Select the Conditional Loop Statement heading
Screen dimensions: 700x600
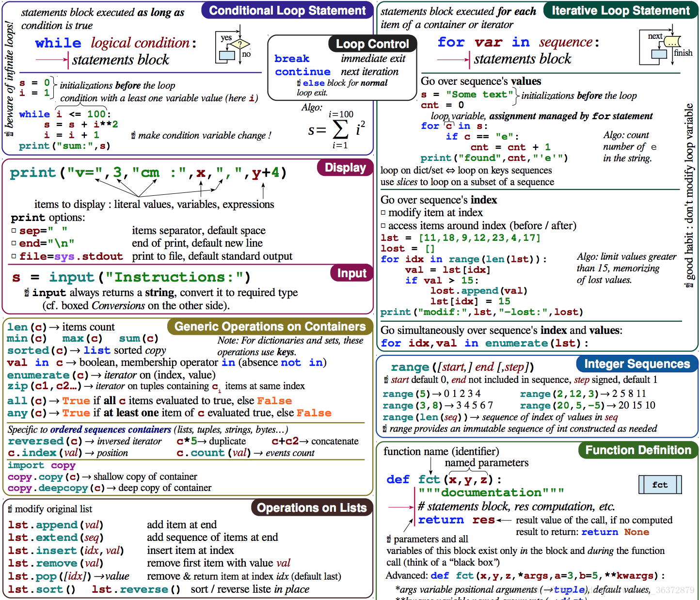tap(287, 11)
